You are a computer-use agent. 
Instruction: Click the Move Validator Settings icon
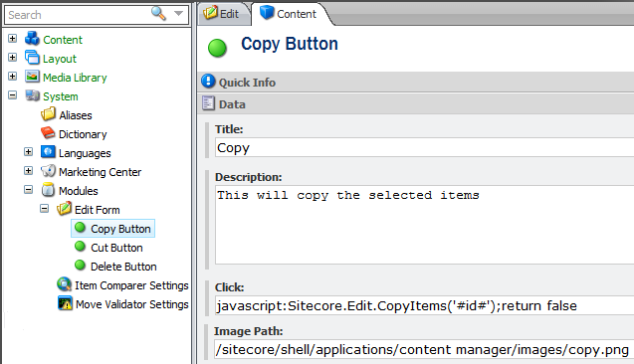click(x=65, y=303)
